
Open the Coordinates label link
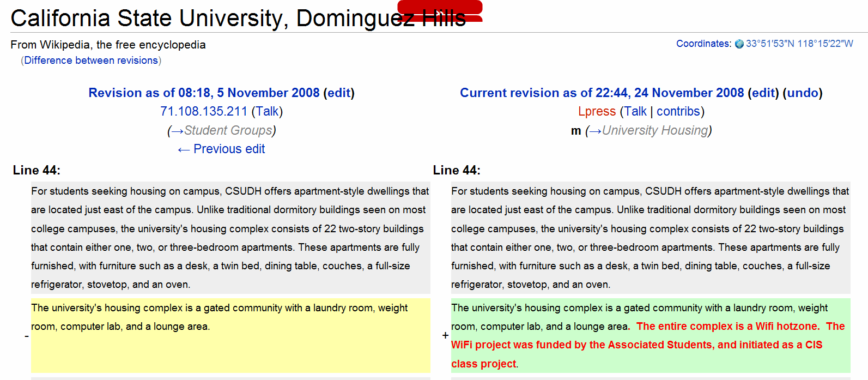pos(703,44)
